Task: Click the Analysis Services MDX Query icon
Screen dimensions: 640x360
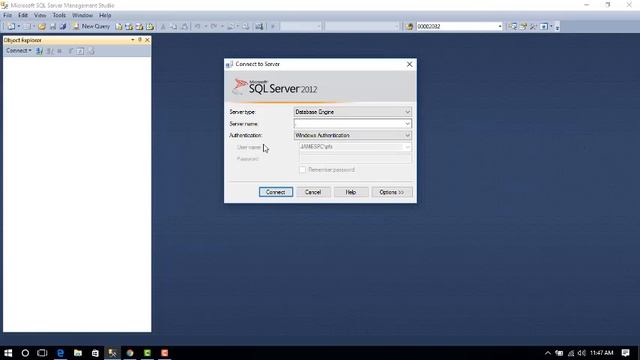Action: point(129,27)
